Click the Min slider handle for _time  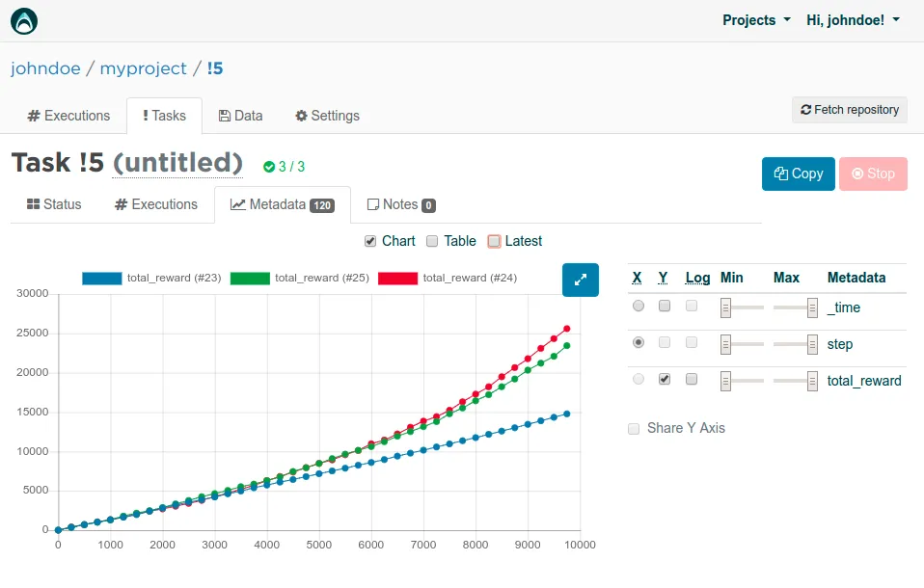(x=725, y=307)
